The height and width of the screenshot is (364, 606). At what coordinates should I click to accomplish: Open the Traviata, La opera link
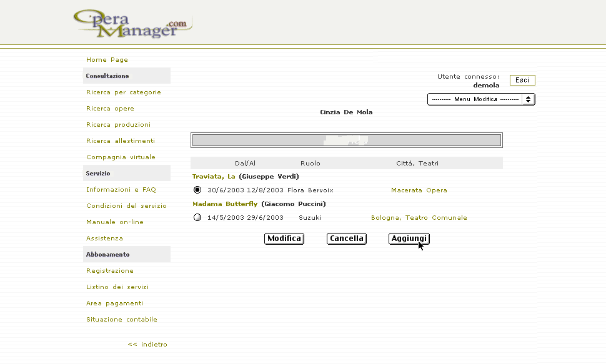point(214,177)
